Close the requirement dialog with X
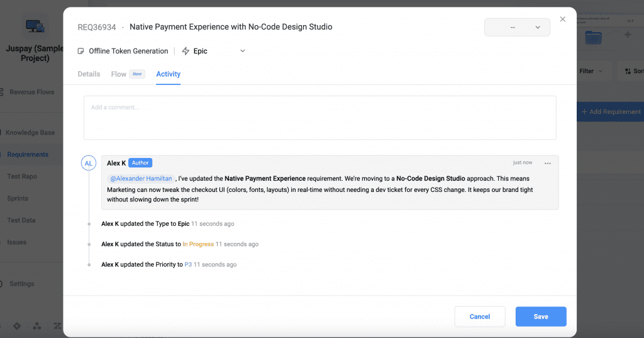 563,20
